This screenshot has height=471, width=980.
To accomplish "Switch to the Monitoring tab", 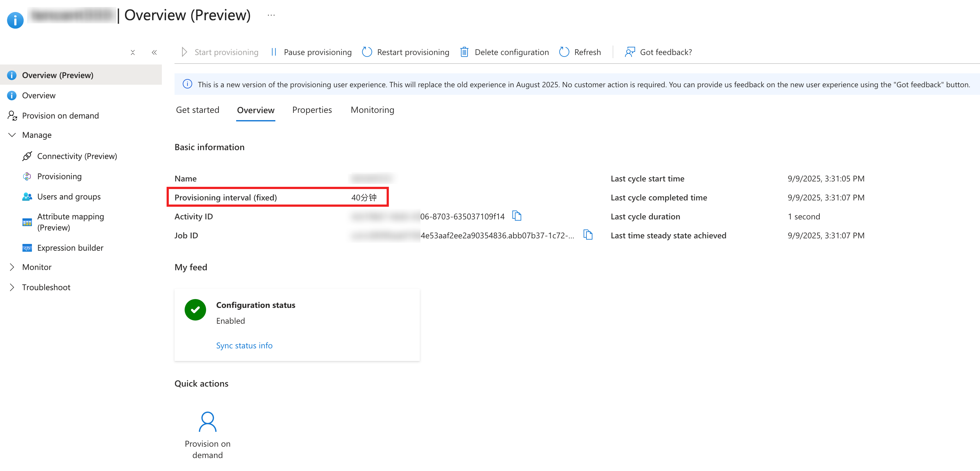I will pos(372,110).
